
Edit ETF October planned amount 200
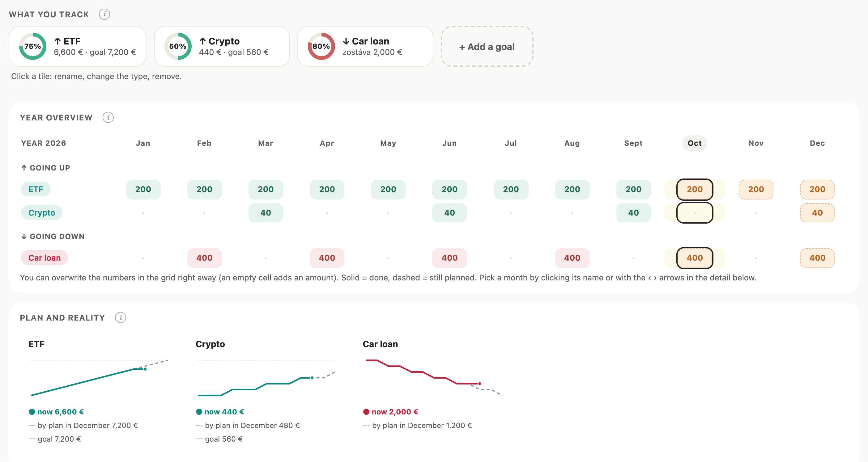click(695, 190)
